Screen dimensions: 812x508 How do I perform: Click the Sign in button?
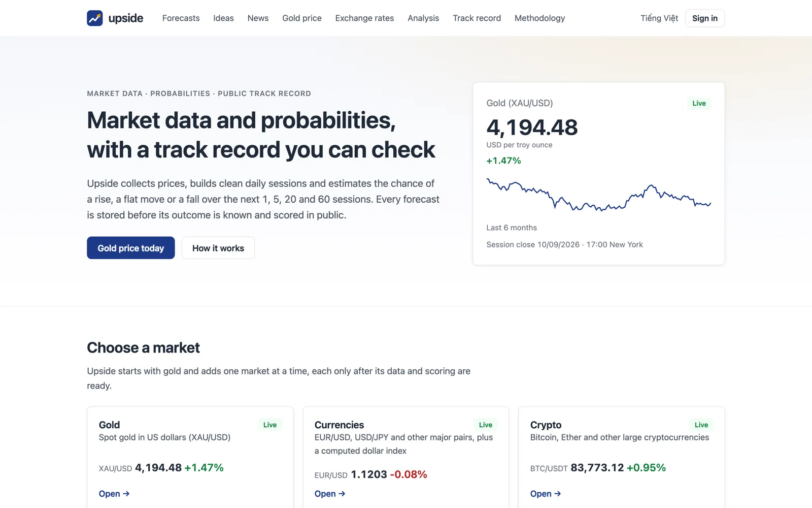coord(705,18)
